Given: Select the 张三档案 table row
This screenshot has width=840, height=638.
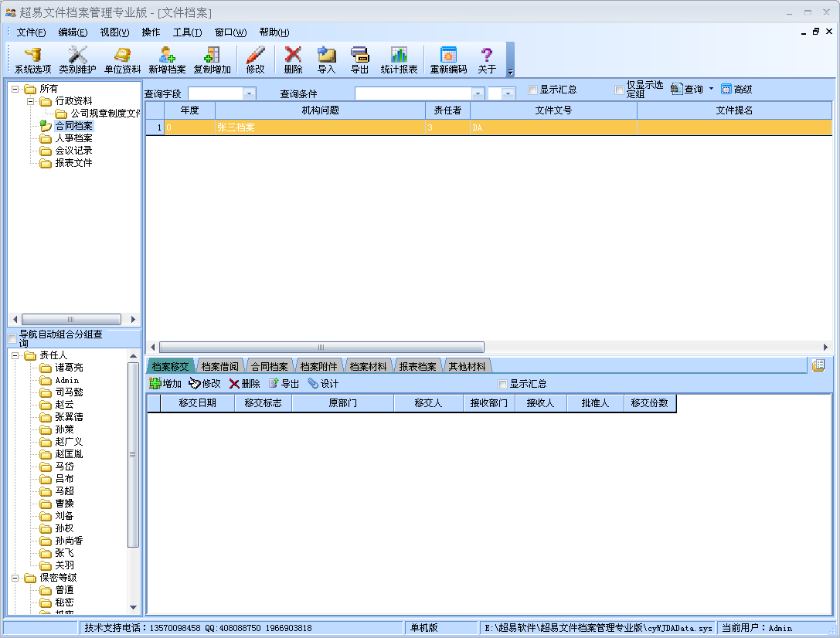Looking at the screenshot, I should click(x=488, y=127).
